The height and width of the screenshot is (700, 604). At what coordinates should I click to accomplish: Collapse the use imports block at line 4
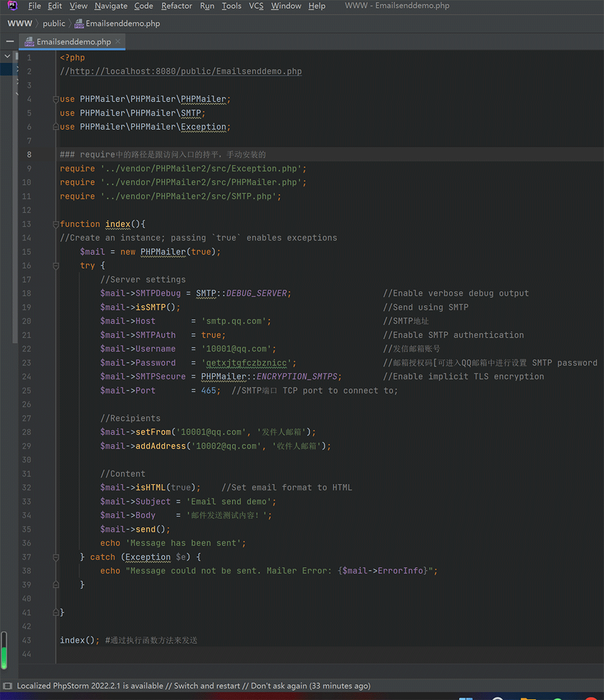coord(56,99)
